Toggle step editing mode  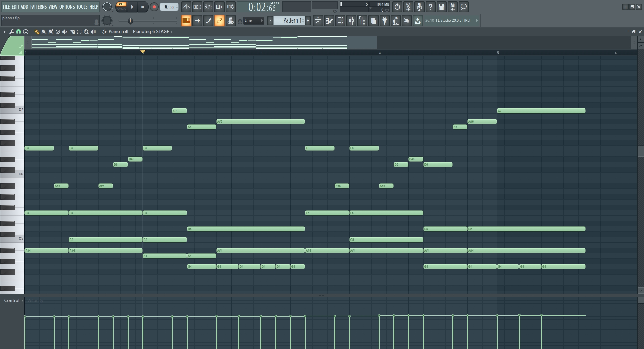pyautogui.click(x=208, y=21)
